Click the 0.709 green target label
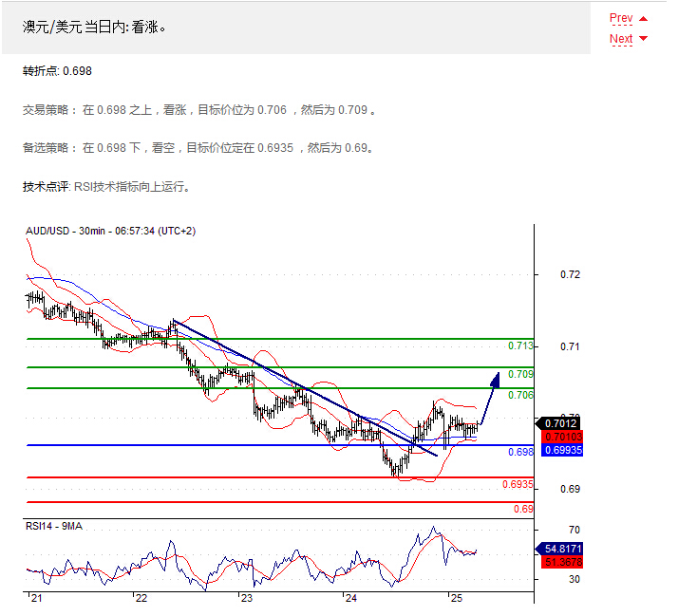The height and width of the screenshot is (616, 697). click(520, 374)
